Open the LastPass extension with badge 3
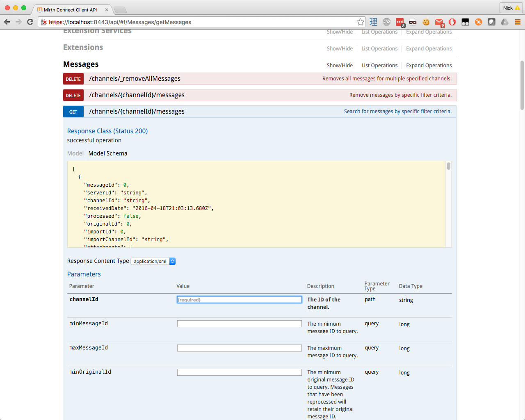Image resolution: width=525 pixels, height=420 pixels. (400, 23)
